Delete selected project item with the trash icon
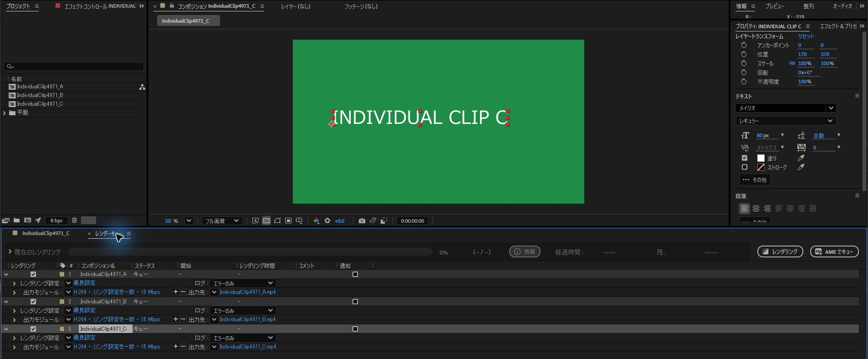This screenshot has width=868, height=359. [75, 221]
